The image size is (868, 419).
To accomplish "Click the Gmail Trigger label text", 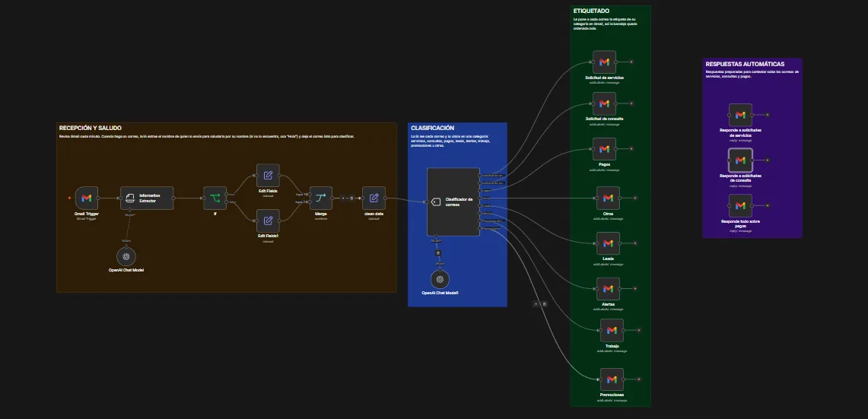I will click(x=87, y=214).
